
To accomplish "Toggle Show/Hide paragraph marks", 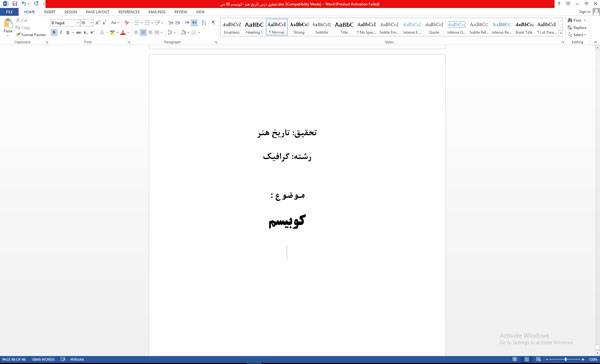I will 213,23.
